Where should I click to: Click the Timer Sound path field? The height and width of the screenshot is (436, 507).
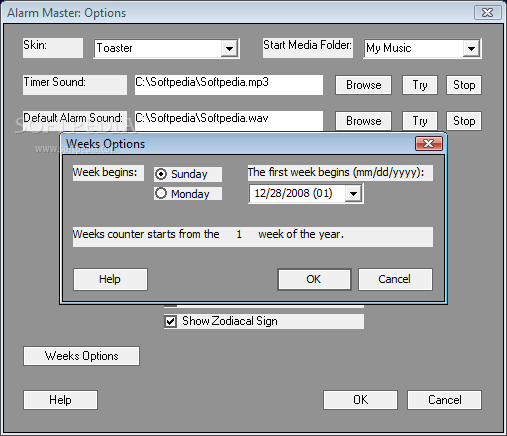229,85
